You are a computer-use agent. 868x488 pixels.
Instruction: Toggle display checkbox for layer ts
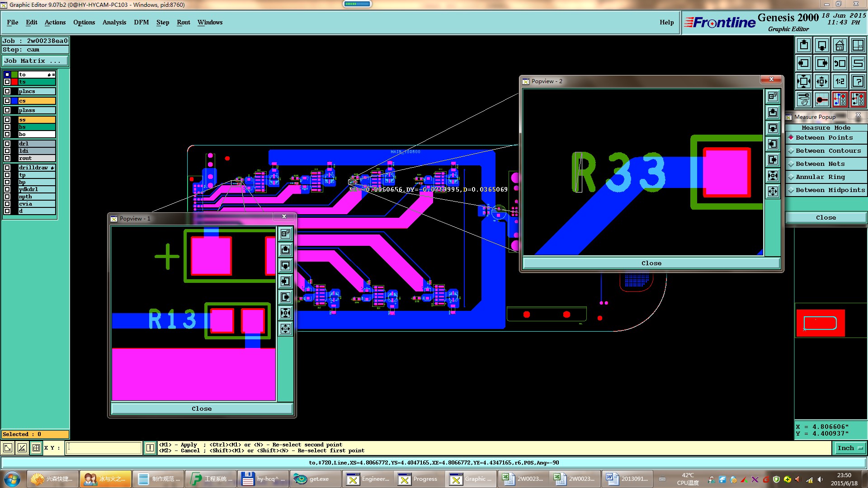(7, 82)
